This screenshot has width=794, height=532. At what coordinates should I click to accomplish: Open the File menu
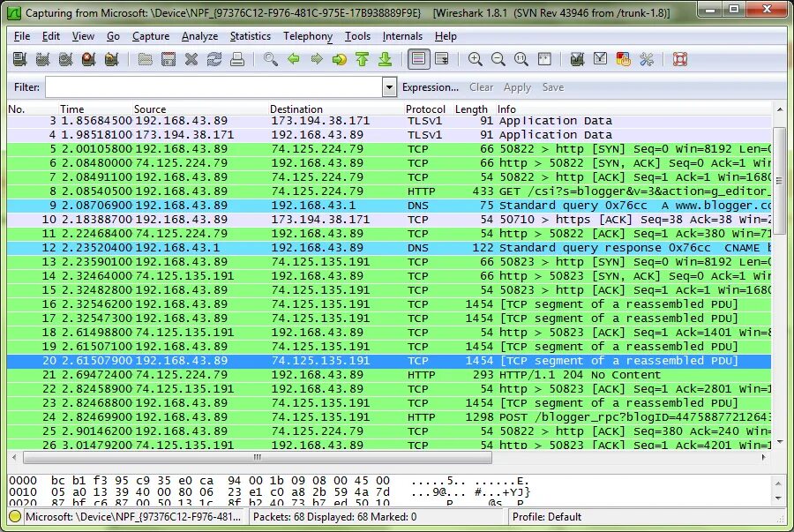pos(22,36)
